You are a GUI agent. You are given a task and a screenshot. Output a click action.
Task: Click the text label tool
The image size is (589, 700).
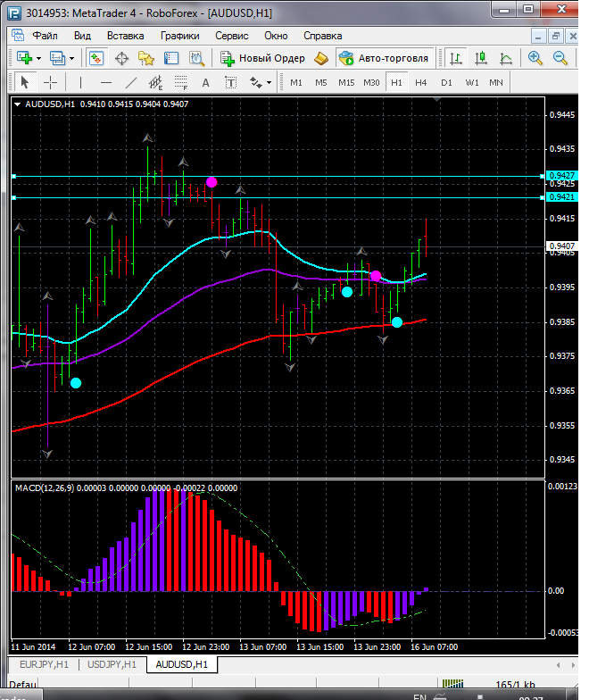[x=206, y=82]
